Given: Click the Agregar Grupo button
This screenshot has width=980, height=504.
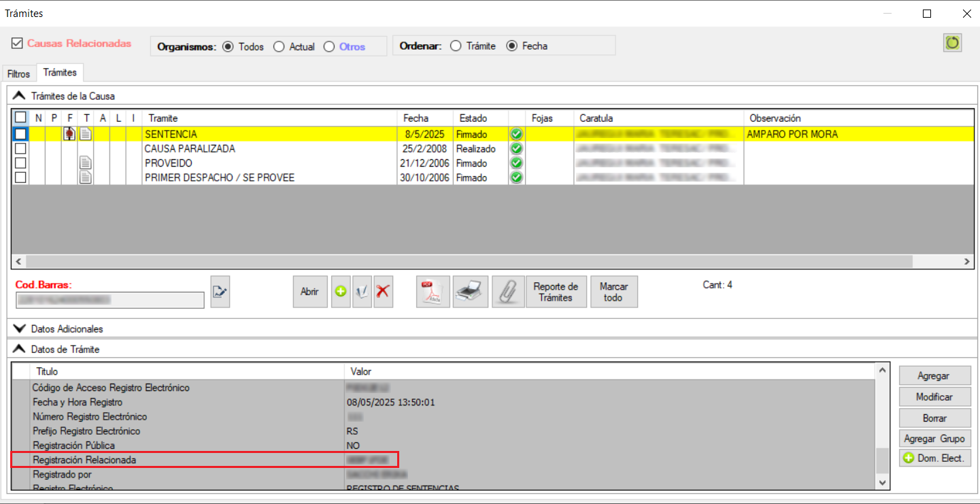Looking at the screenshot, I should click(x=934, y=438).
